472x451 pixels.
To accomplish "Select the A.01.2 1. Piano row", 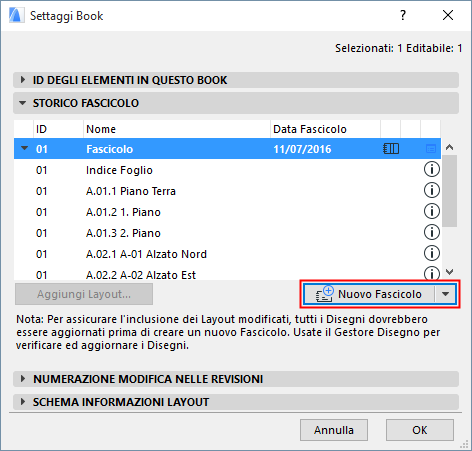I will 227,212.
